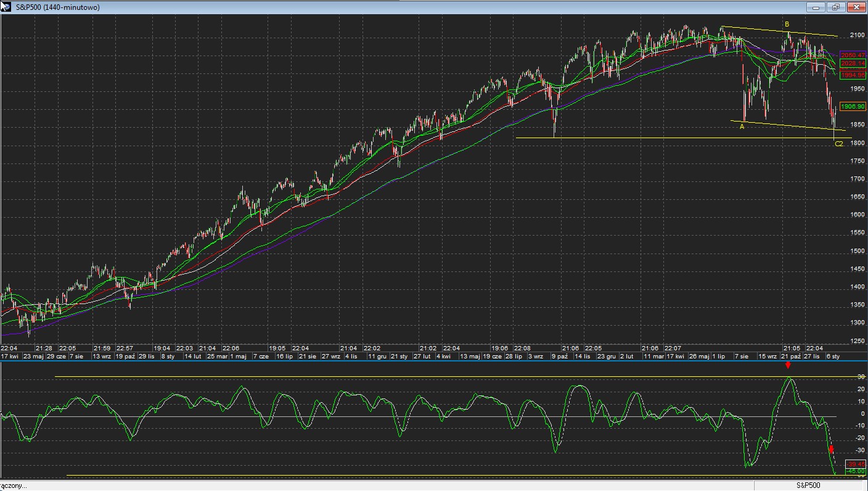Viewport: 868px width, 491px height.
Task: Click the upper red arrow marker on oscillator
Action: pos(788,366)
